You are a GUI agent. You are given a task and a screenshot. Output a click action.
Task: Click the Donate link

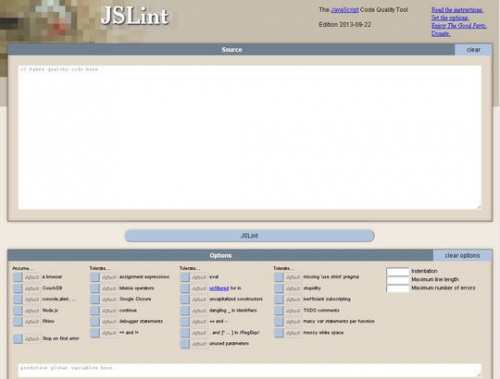[x=441, y=34]
